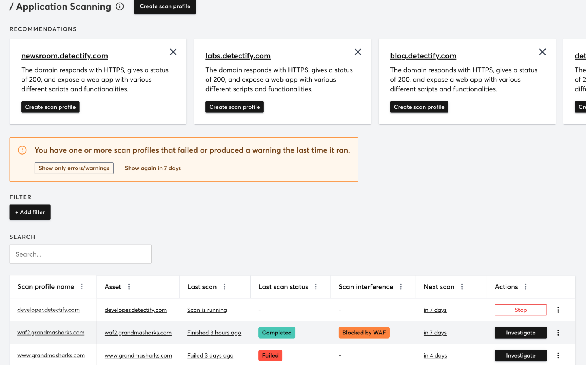
Task: Click the warning icon in the alert banner
Action: [x=22, y=150]
